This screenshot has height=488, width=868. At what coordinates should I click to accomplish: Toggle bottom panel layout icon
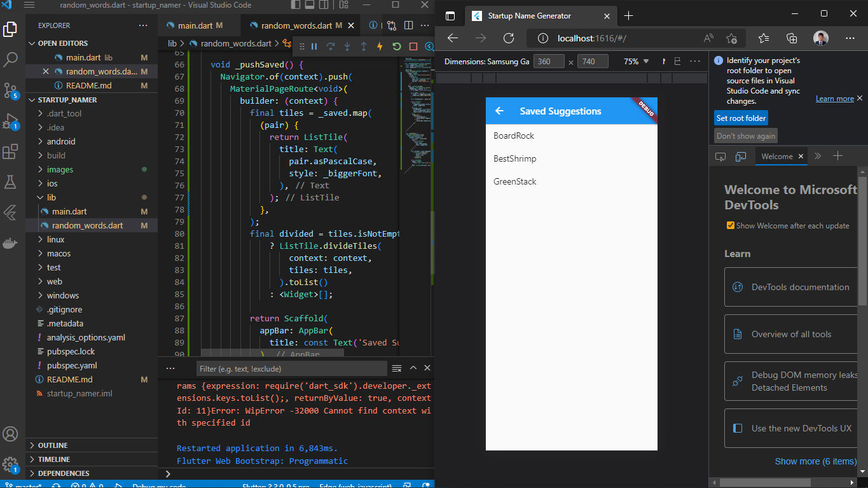coord(310,5)
